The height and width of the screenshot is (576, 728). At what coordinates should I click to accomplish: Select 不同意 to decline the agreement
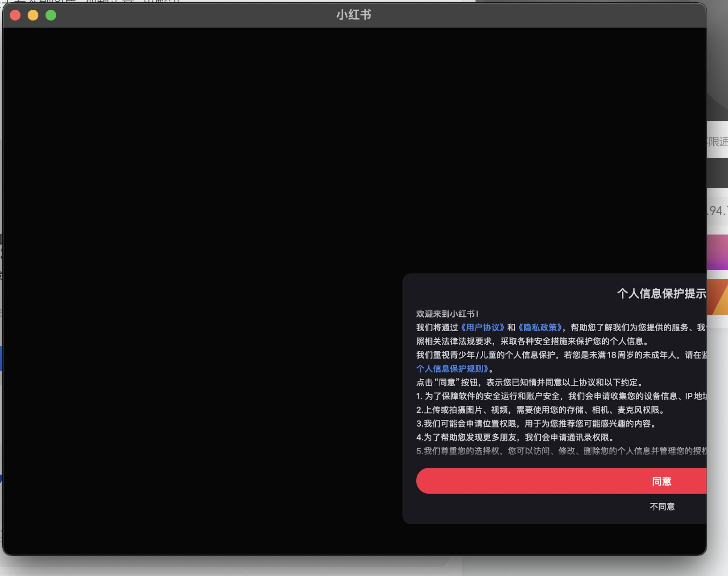point(662,506)
